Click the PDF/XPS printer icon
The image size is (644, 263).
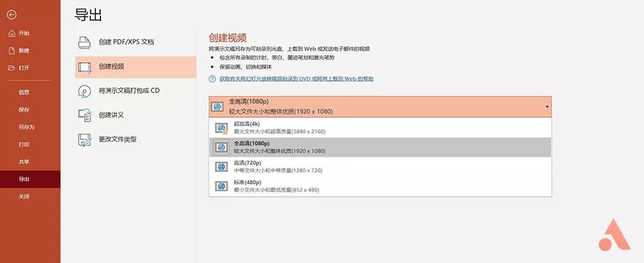click(x=84, y=42)
